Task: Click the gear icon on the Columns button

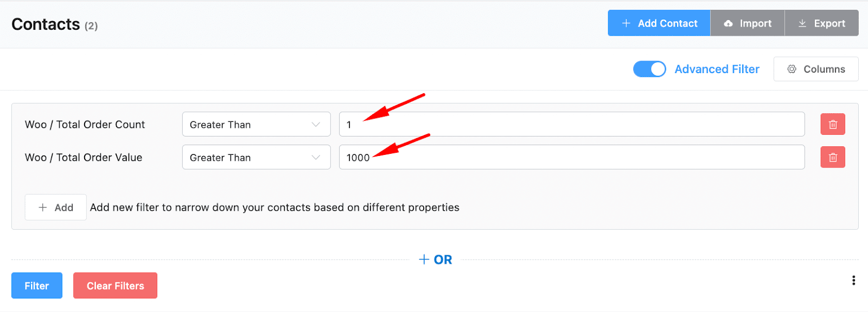Action: click(793, 69)
